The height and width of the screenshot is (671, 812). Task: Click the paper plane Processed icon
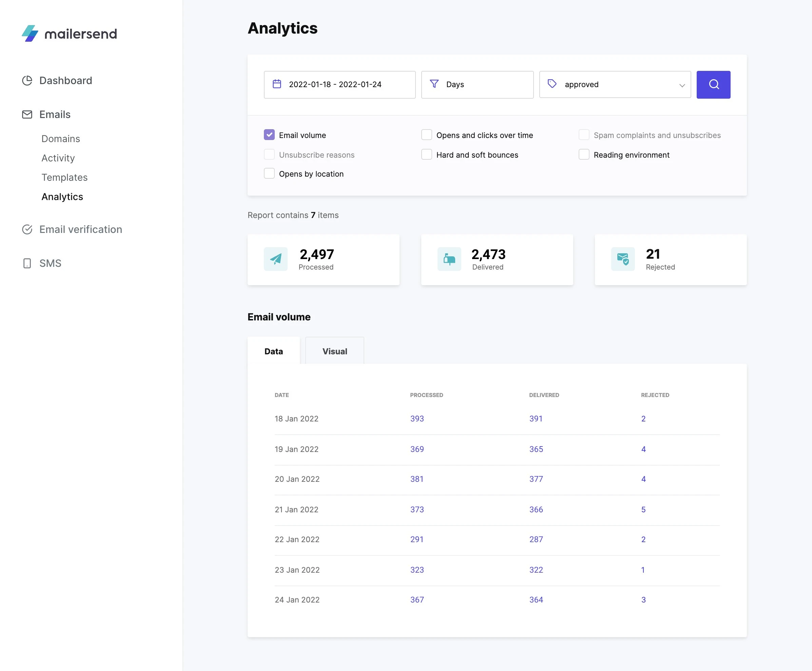click(276, 259)
